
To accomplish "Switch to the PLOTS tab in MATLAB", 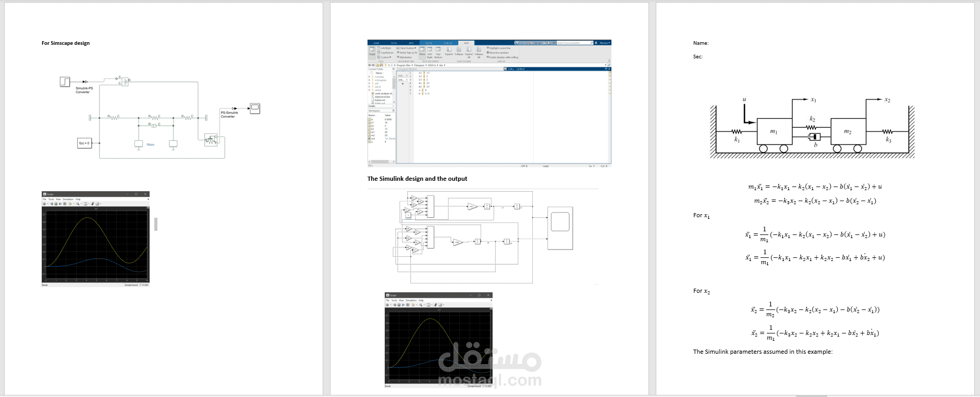I will tap(394, 43).
